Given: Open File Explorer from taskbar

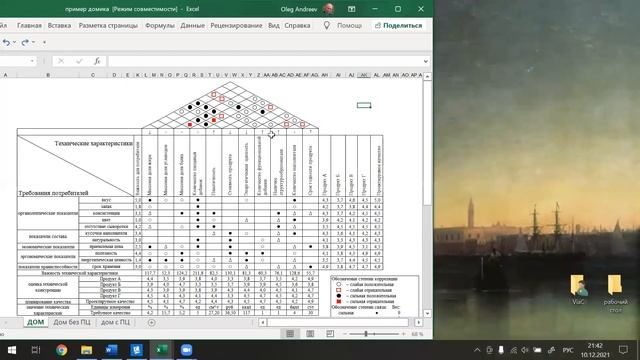Looking at the screenshot, I should (x=86, y=350).
